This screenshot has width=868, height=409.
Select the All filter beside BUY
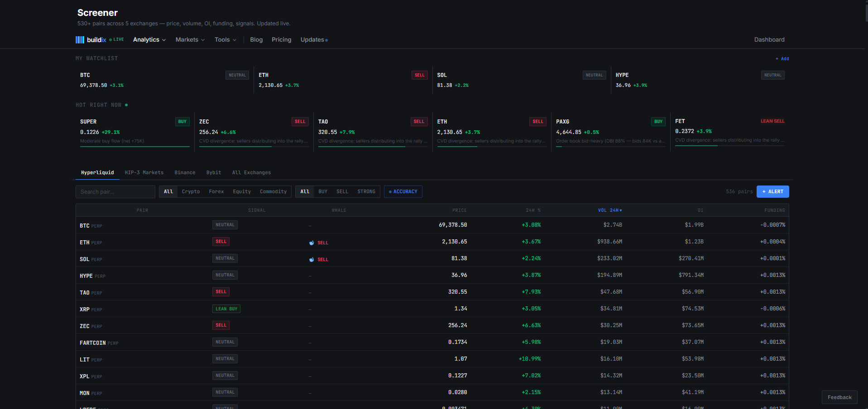pos(305,192)
